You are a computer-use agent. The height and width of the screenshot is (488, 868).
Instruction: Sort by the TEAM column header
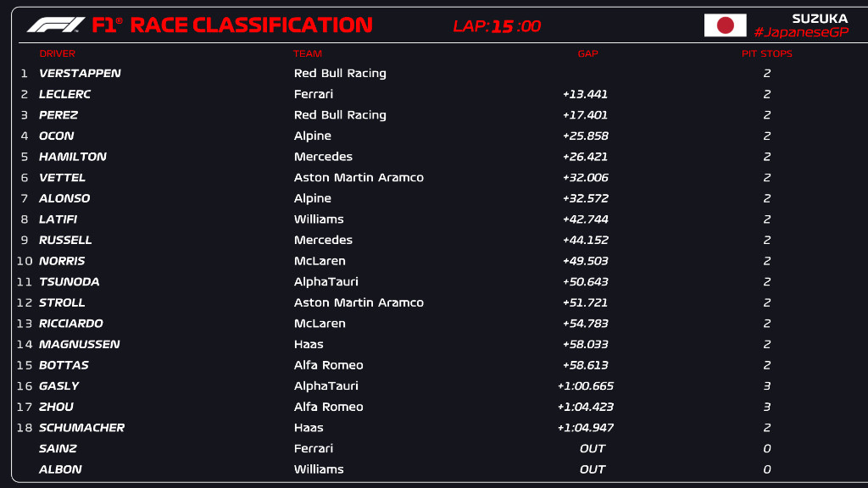pos(308,53)
